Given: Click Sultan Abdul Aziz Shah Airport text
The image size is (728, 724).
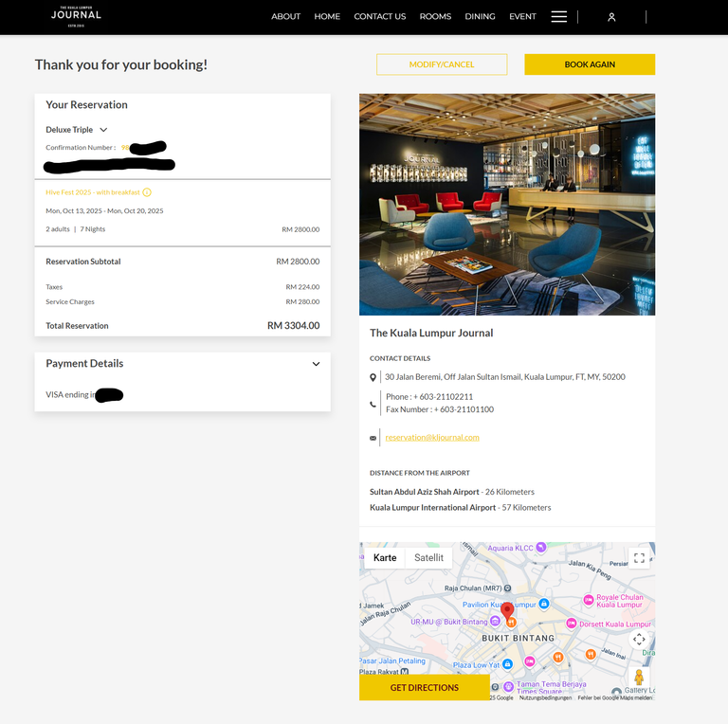Looking at the screenshot, I should [425, 492].
